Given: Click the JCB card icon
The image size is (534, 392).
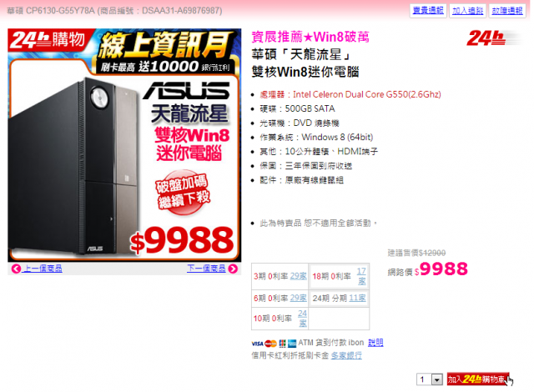Looking at the screenshot, I should click(282, 344).
